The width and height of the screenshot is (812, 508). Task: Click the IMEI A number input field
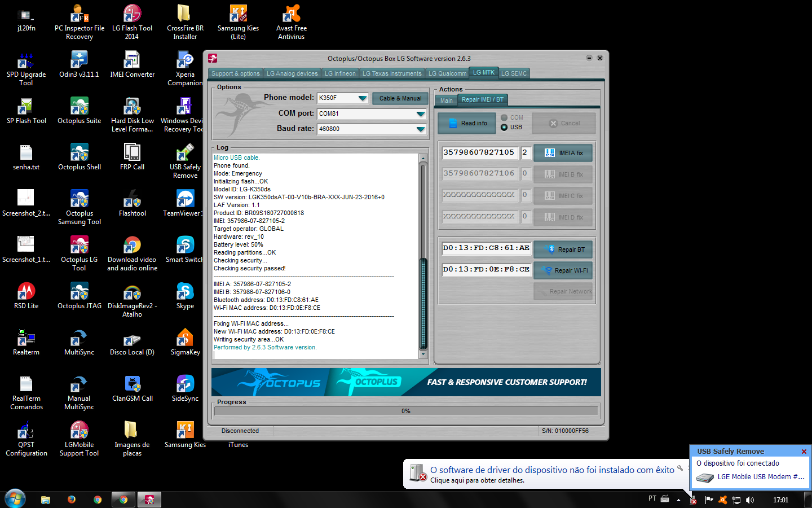479,152
